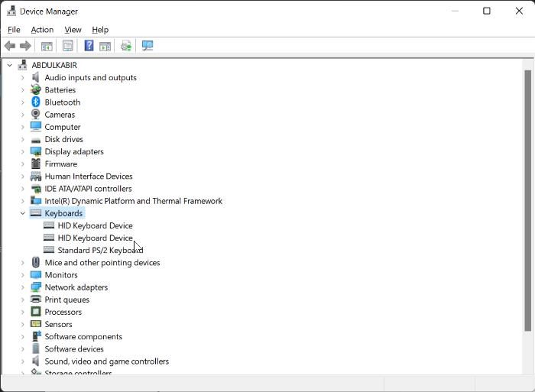Open the View menu
This screenshot has width=535, height=392.
[73, 30]
